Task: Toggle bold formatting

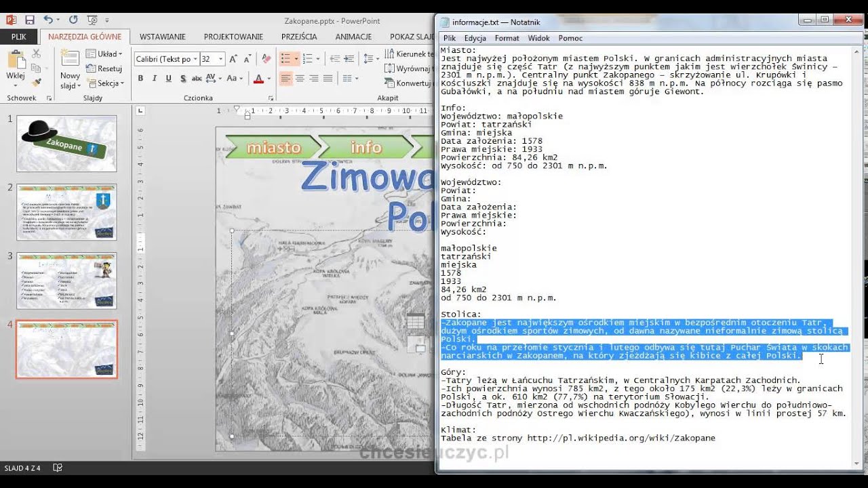Action: click(140, 79)
